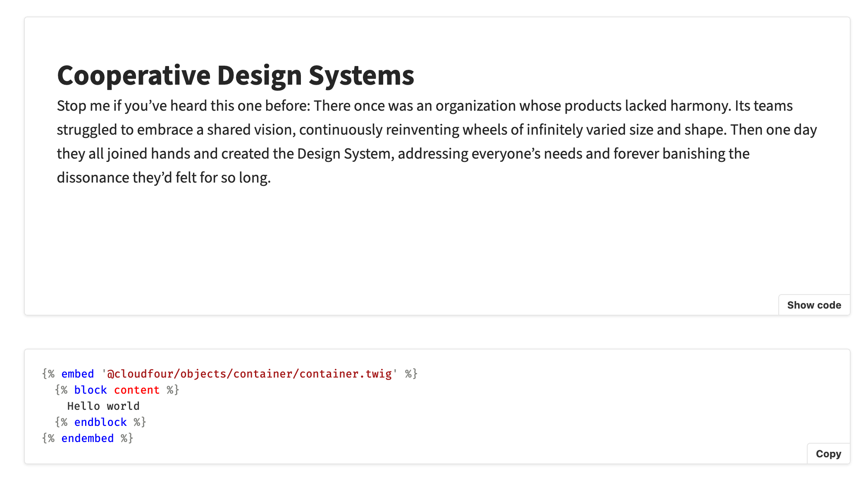Click the word Cooperative in the heading
The height and width of the screenshot is (480, 868).
coord(134,76)
